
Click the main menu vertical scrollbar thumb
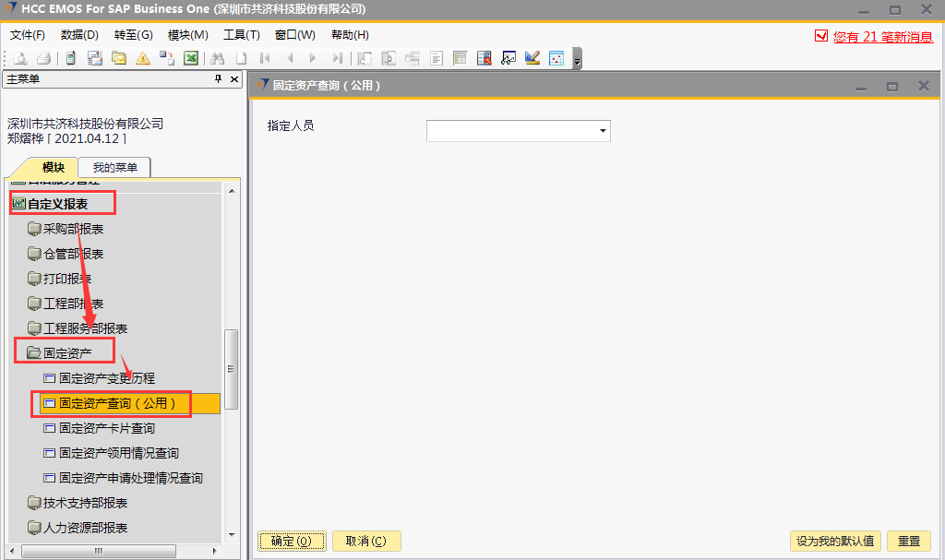click(x=232, y=369)
